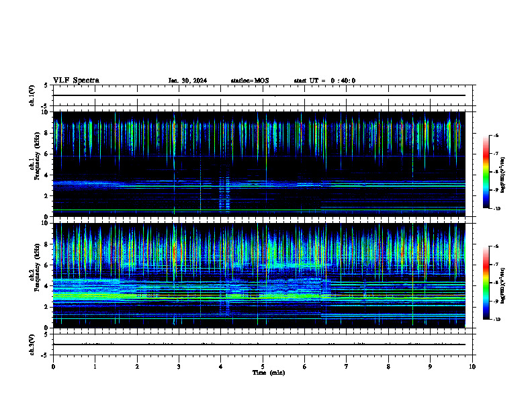Click time-axis tick label "3"
The image size is (532, 411).
click(179, 367)
